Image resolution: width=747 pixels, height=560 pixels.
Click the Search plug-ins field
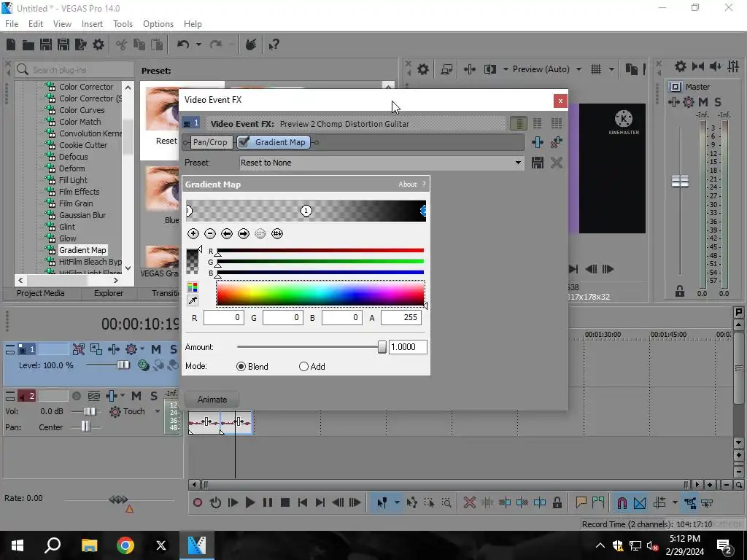click(74, 70)
